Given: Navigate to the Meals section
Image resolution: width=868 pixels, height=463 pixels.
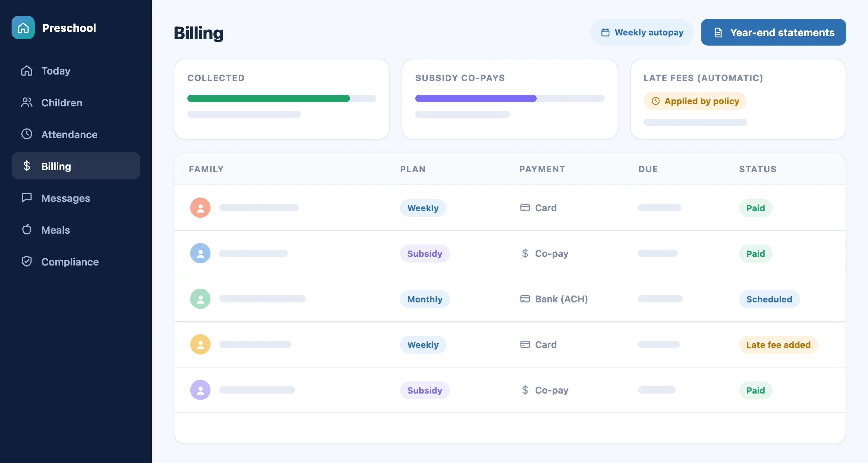Looking at the screenshot, I should point(76,230).
